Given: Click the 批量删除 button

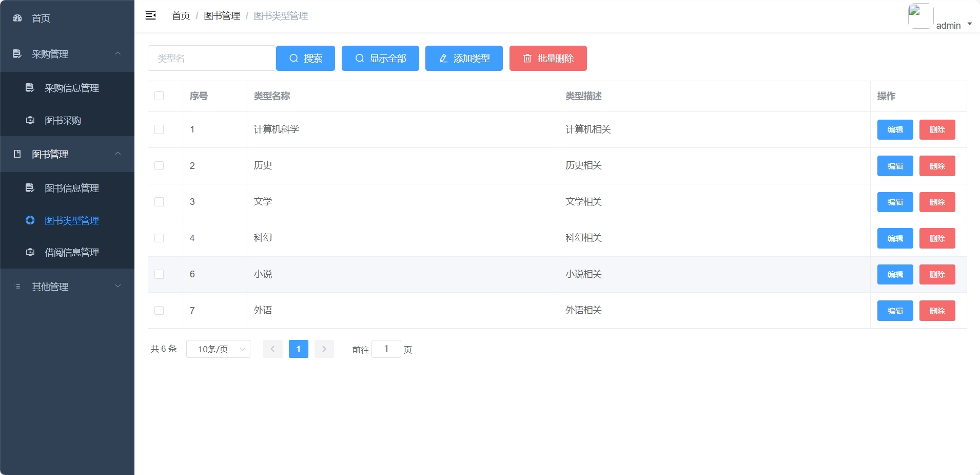Looking at the screenshot, I should 548,58.
